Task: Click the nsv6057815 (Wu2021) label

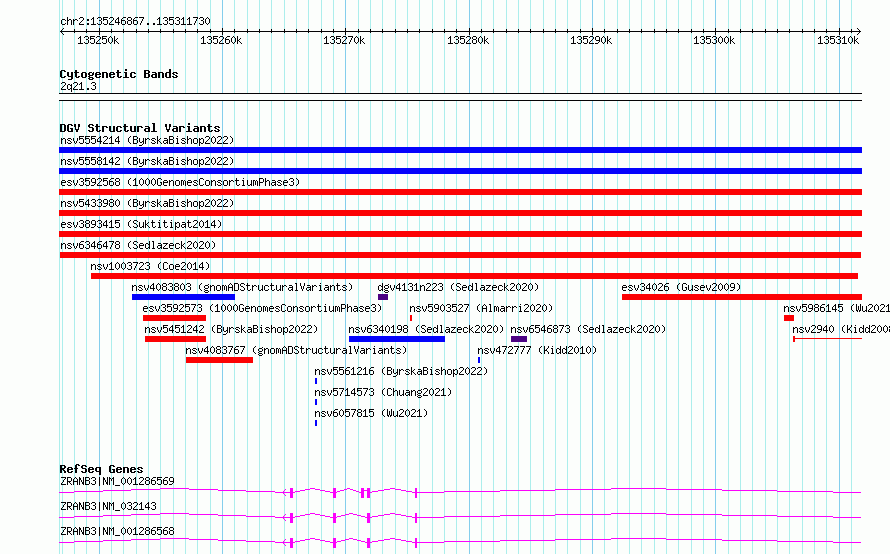Action: 371,413
